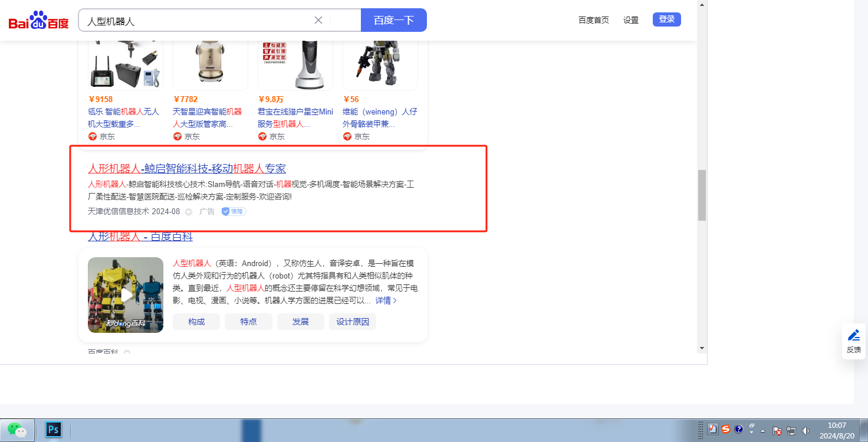This screenshot has width=868, height=442.
Task: Click the Show Desktop strip beside the clock
Action: (x=864, y=430)
